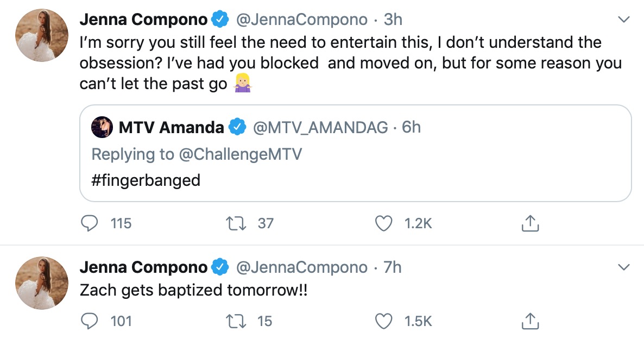Screen dimensions: 644x338
Task: Share the Zach gets baptized tweet
Action: click(x=530, y=321)
